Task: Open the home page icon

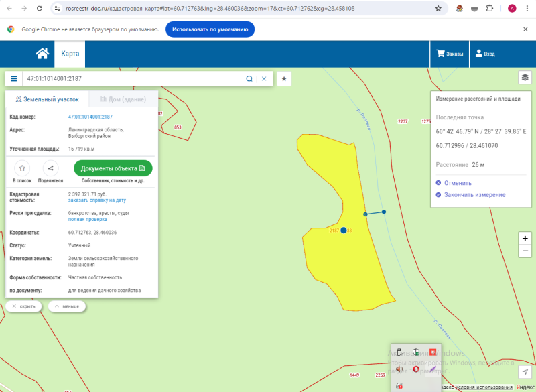Action: [x=42, y=54]
